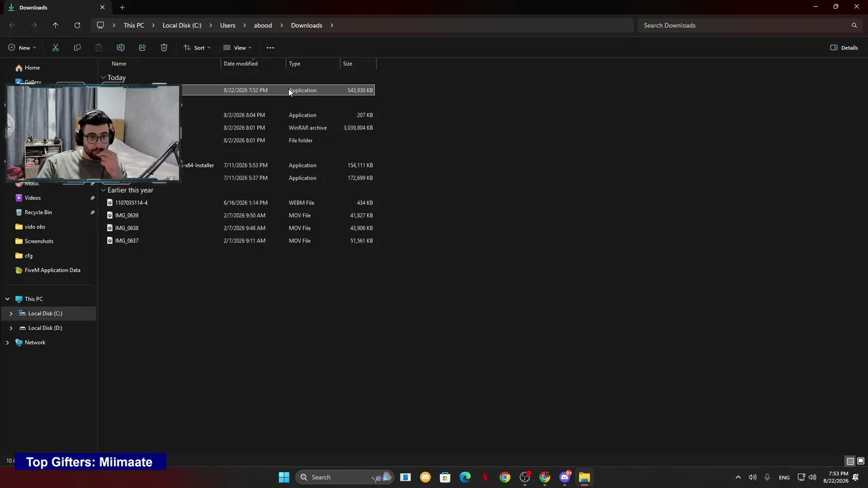Click the Cut scissors icon in toolbar
This screenshot has width=868, height=488.
click(x=56, y=47)
